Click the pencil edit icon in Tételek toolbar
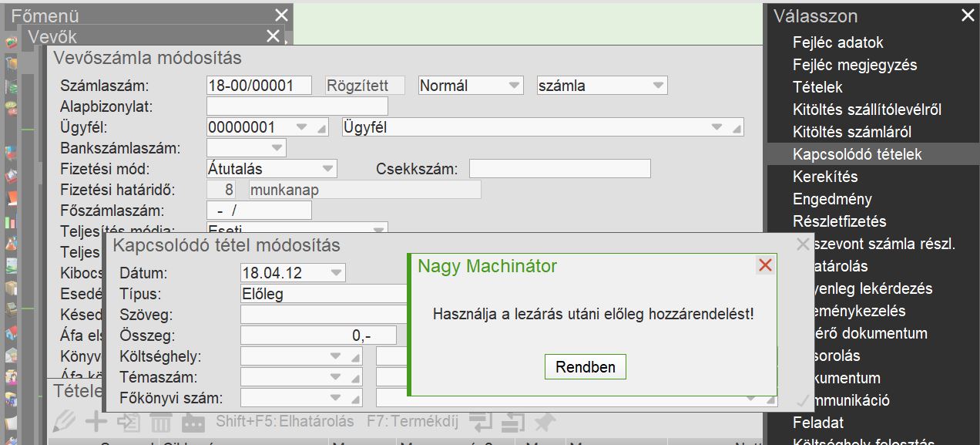 click(65, 421)
